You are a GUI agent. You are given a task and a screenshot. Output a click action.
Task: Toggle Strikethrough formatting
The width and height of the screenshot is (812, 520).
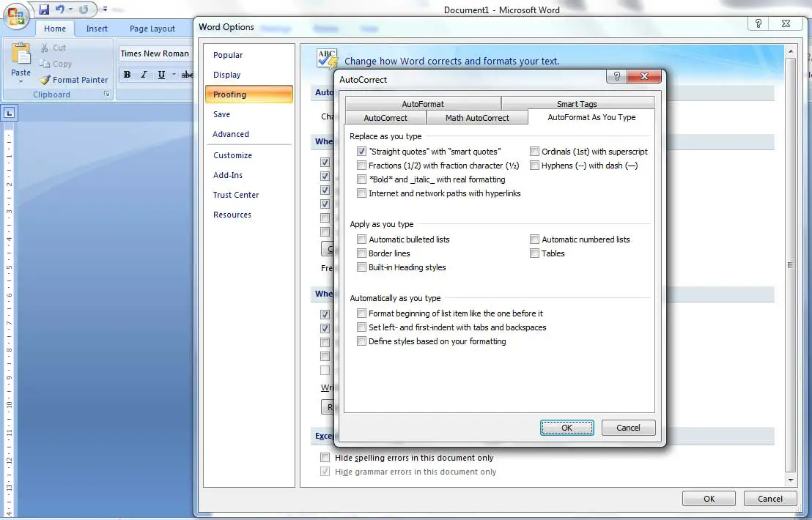pyautogui.click(x=187, y=75)
